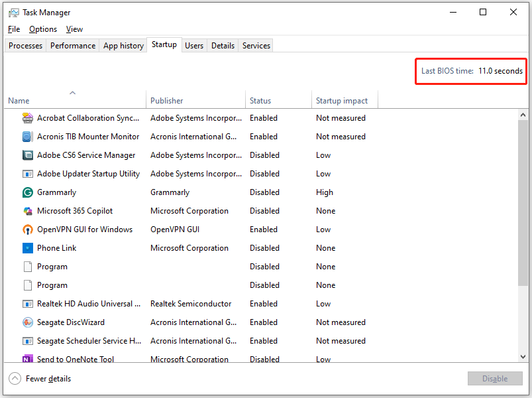Viewport: 532px width, 398px height.
Task: Switch to the Performance tab
Action: pyautogui.click(x=73, y=46)
